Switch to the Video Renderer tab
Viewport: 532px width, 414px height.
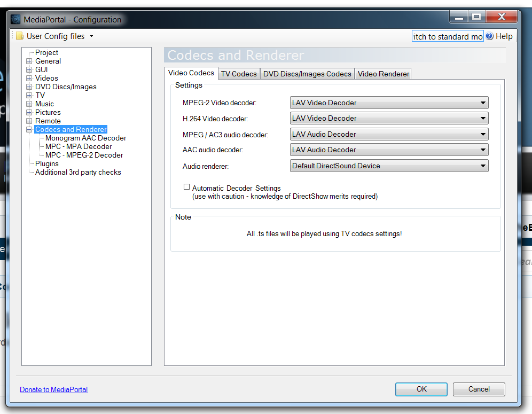pyautogui.click(x=383, y=74)
